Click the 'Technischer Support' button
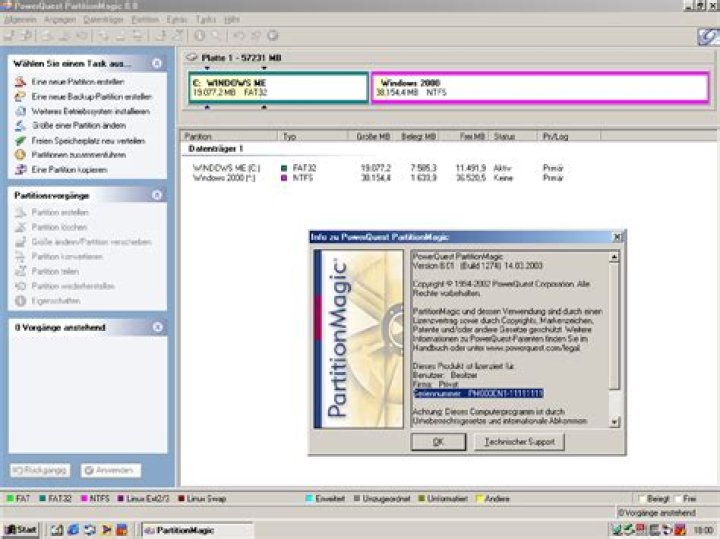The image size is (720, 539). pyautogui.click(x=519, y=442)
